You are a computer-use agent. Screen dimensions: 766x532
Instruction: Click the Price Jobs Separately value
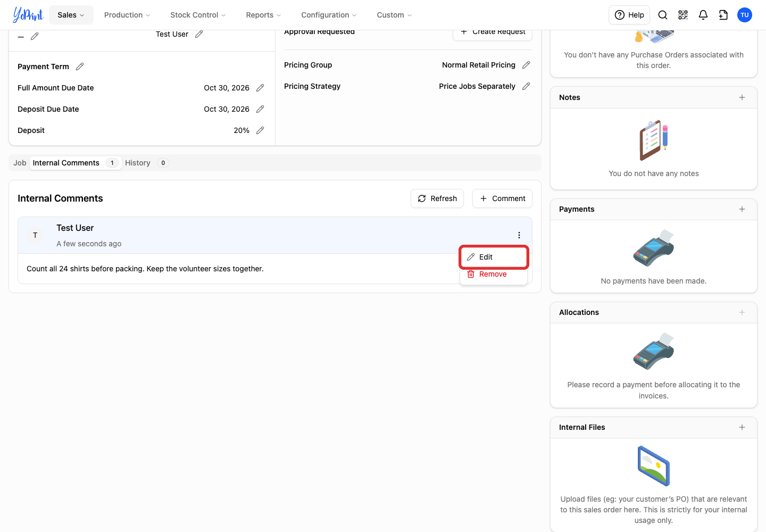pos(477,86)
